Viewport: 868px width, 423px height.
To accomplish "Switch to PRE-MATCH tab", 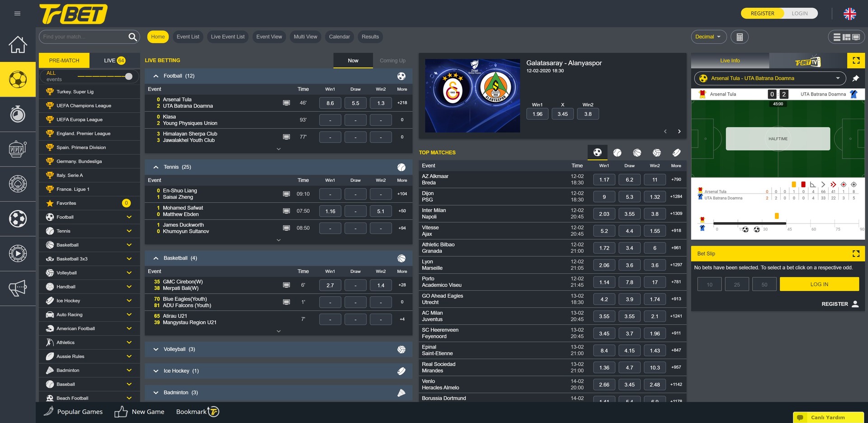I will pyautogui.click(x=64, y=61).
